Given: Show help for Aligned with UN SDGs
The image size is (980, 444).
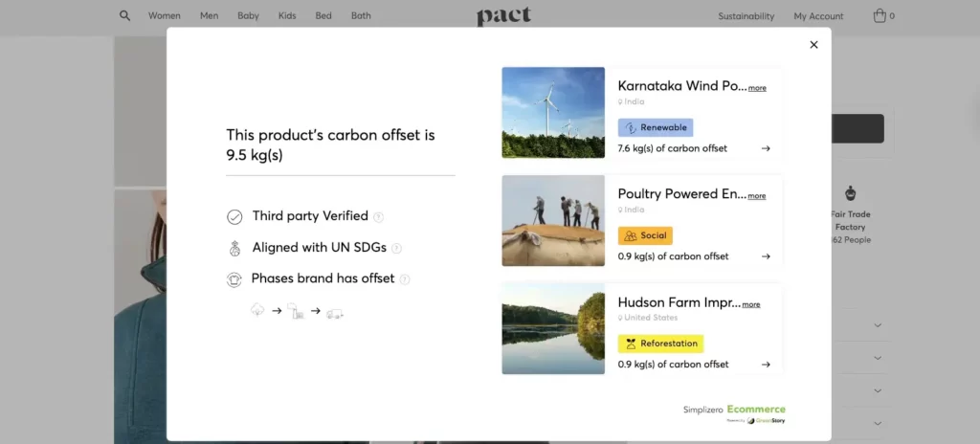Looking at the screenshot, I should [396, 248].
